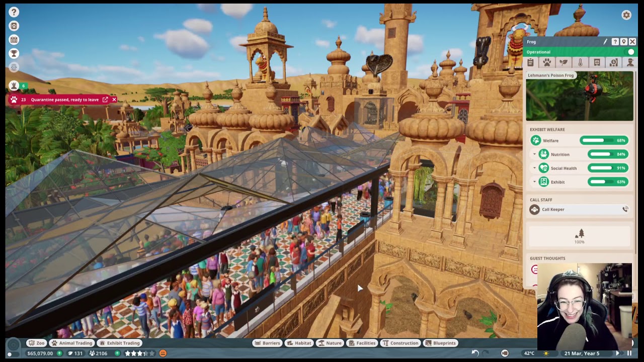Click the Welfare paw icon
644x362 pixels.
(x=536, y=141)
